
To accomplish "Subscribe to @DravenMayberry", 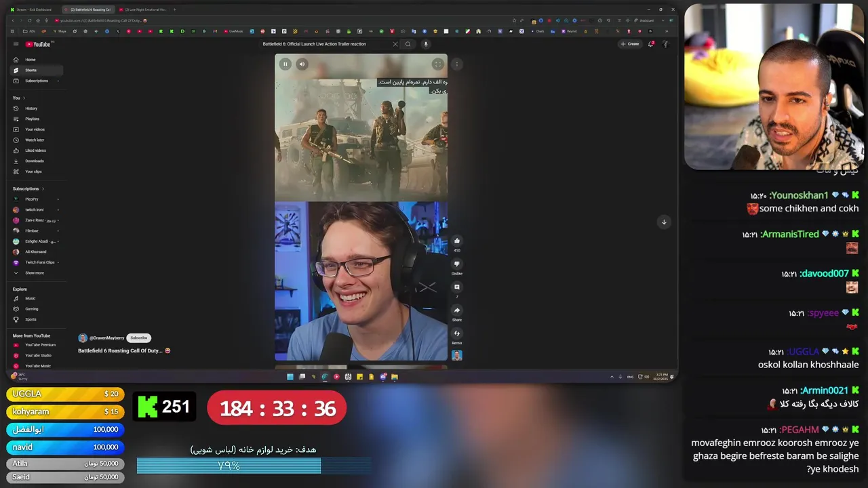I will pos(138,338).
